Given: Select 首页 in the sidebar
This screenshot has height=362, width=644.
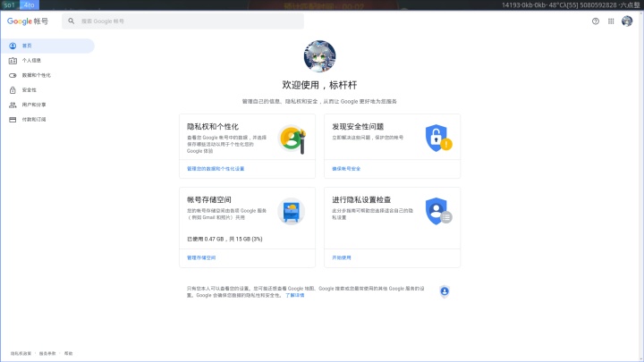Looking at the screenshot, I should coord(47,46).
